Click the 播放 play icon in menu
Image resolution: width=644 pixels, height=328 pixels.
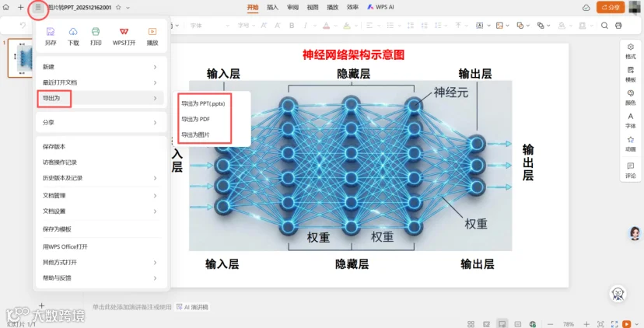point(152,32)
